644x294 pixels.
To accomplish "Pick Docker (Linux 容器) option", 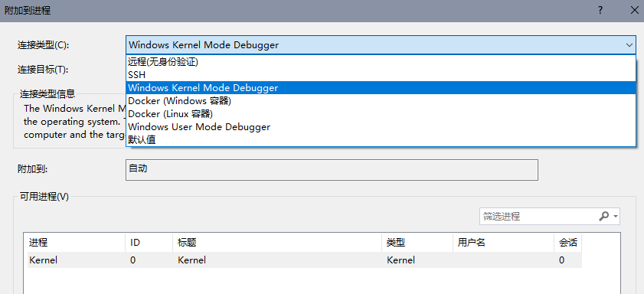I will (x=381, y=114).
